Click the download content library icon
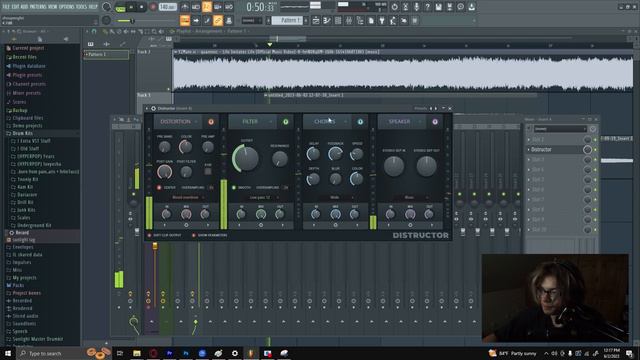The height and width of the screenshot is (360, 640). (x=471, y=7)
